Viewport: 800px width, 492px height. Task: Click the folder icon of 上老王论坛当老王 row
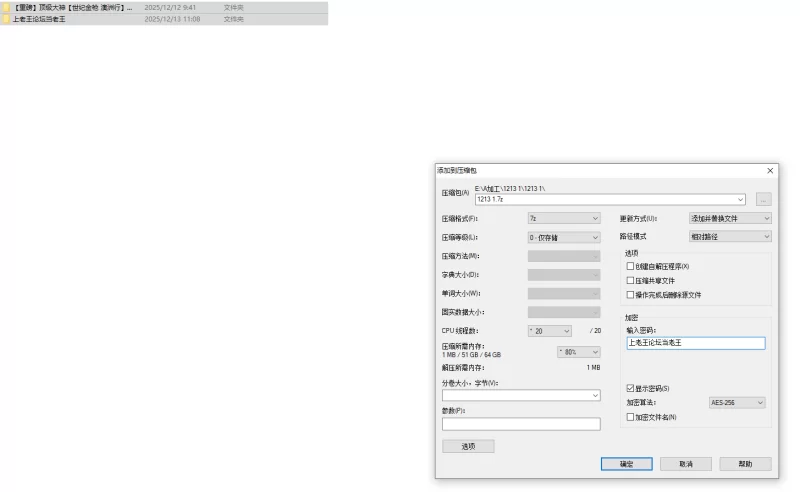pyautogui.click(x=6, y=19)
